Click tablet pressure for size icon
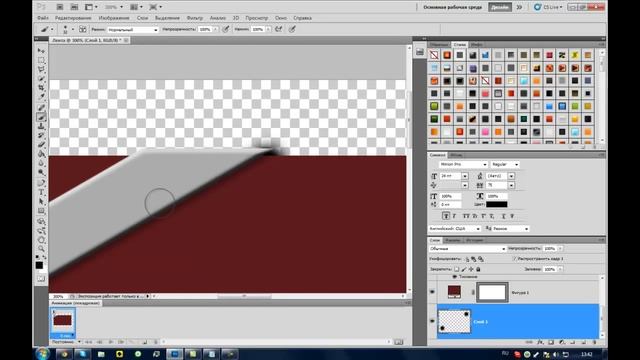 [292, 29]
